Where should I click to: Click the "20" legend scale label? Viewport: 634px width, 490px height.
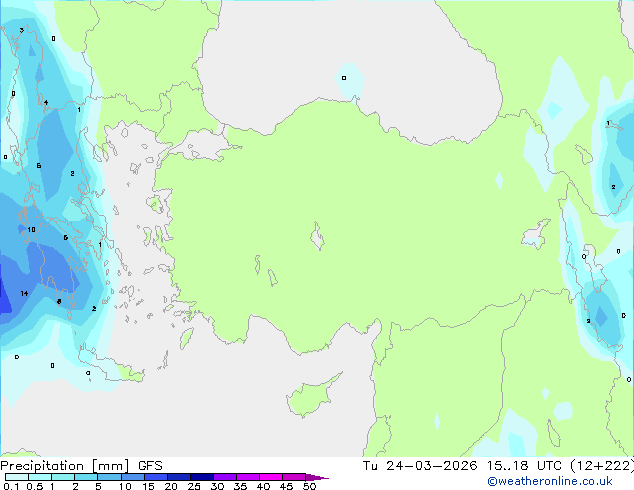point(171,486)
